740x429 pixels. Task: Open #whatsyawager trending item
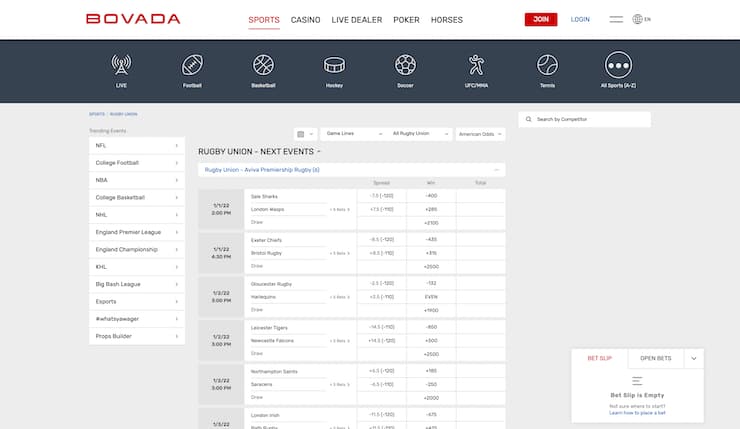[136, 319]
